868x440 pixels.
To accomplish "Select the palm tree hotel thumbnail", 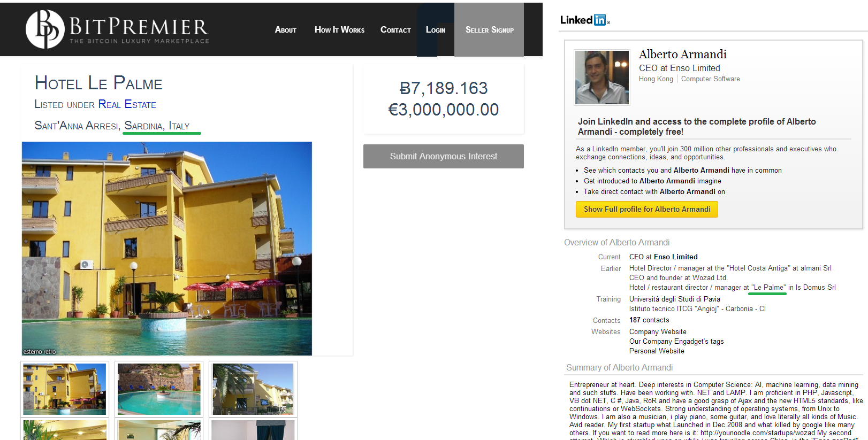I will point(253,389).
